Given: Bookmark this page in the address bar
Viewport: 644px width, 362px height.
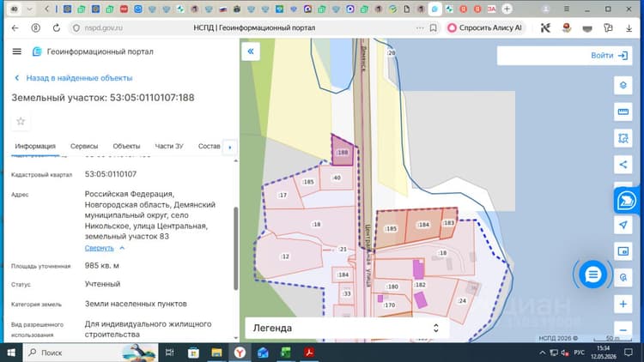Looking at the screenshot, I should [x=433, y=28].
